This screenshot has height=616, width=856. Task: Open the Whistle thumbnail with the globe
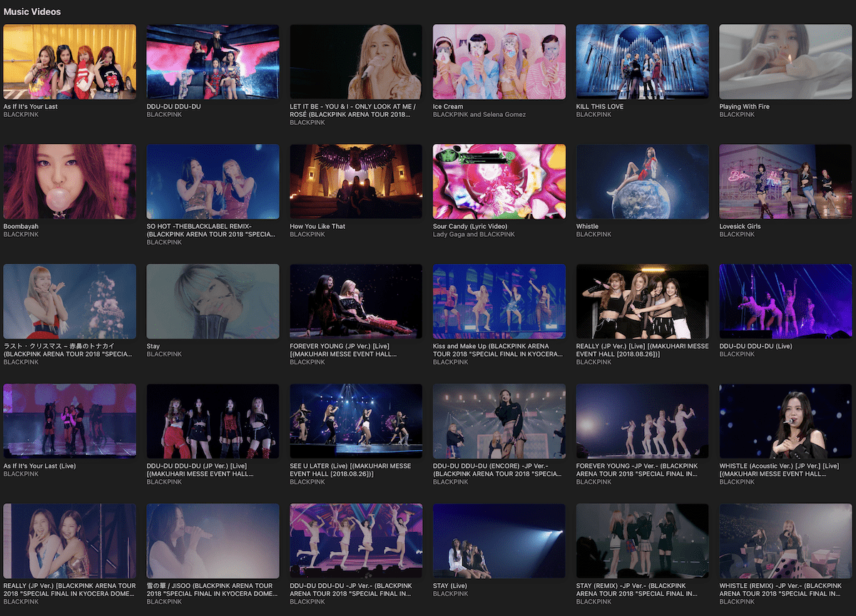click(642, 182)
